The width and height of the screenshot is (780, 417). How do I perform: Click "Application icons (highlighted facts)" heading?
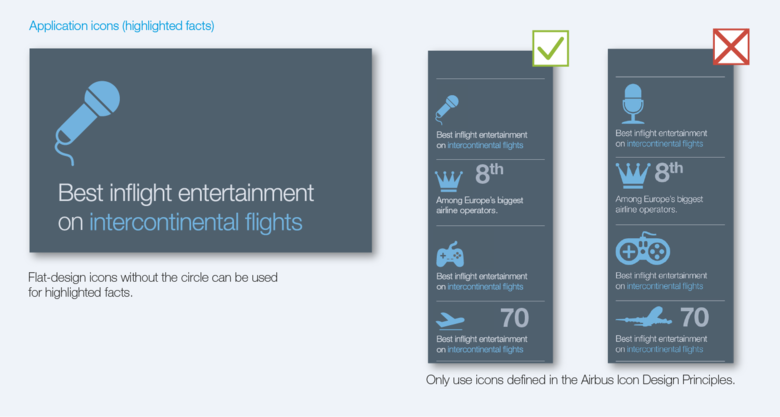pyautogui.click(x=121, y=25)
